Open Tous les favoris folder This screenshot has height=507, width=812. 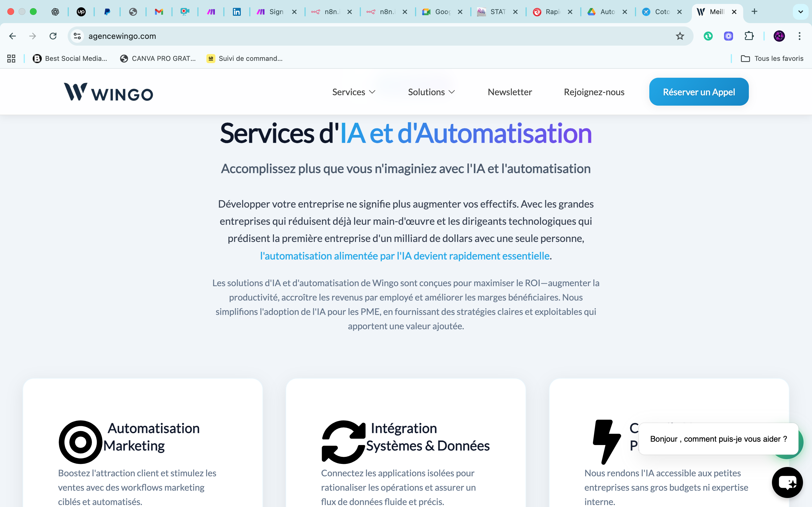click(772, 58)
